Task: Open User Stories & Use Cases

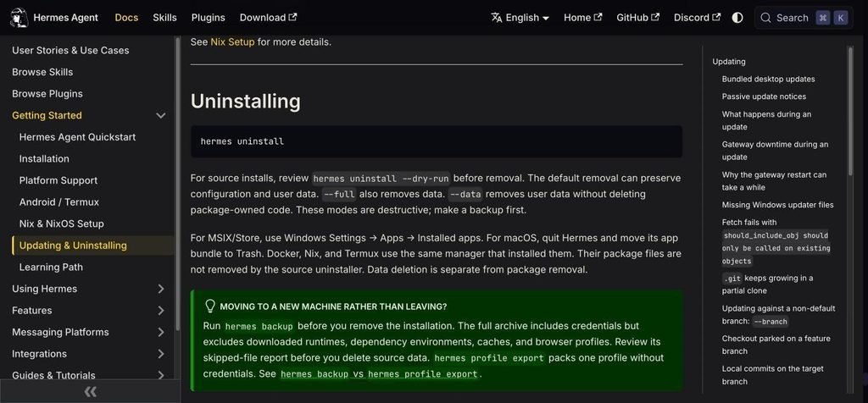Action: coord(70,50)
